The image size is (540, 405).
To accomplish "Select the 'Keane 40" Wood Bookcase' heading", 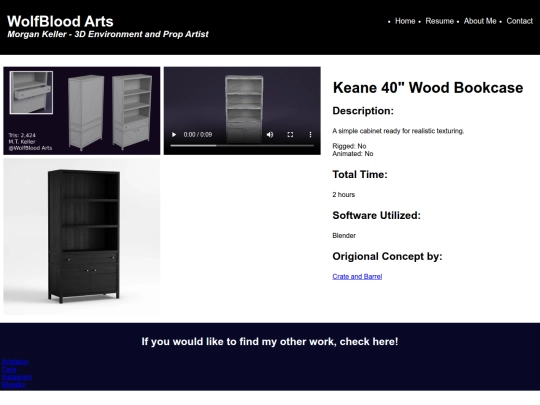I will pos(428,87).
